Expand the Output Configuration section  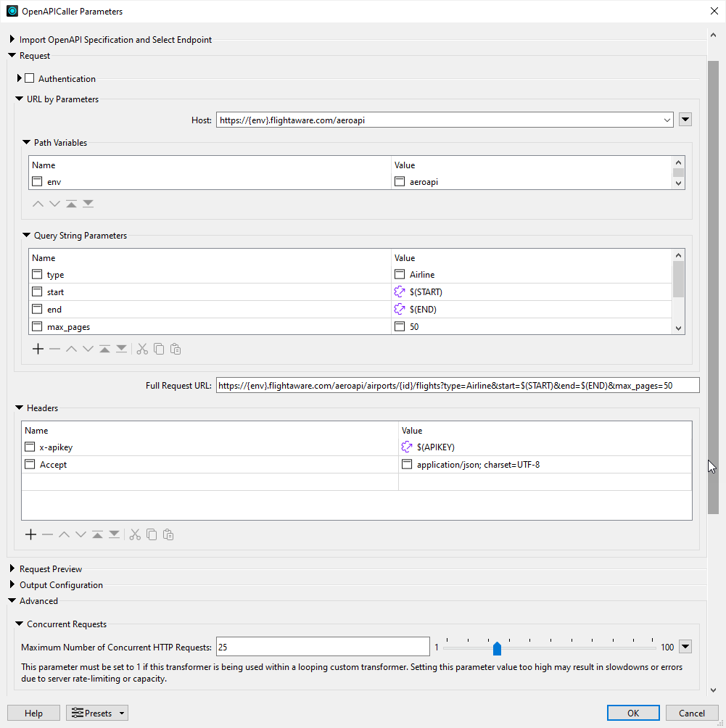click(12, 584)
